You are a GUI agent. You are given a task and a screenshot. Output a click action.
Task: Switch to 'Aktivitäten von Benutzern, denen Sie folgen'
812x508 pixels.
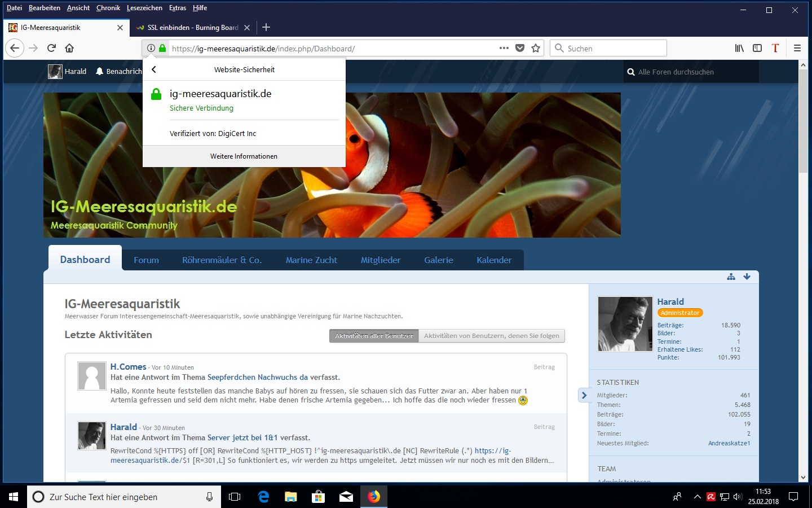(x=491, y=336)
